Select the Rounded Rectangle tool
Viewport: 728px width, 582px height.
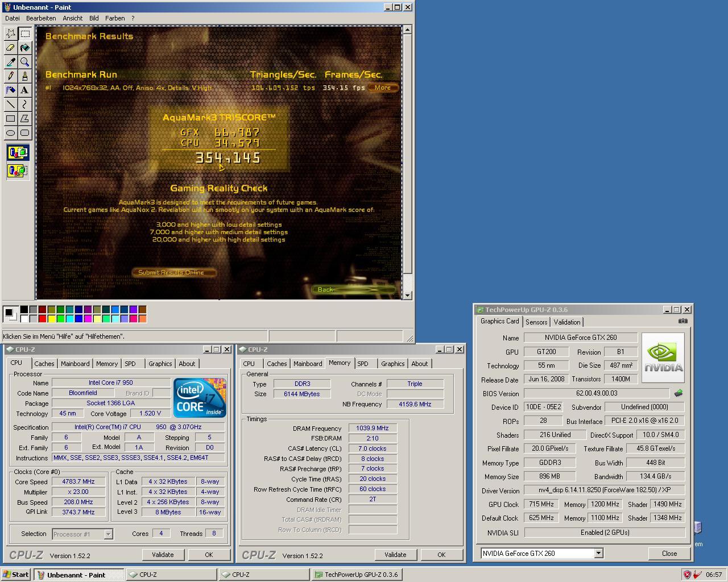(x=25, y=133)
